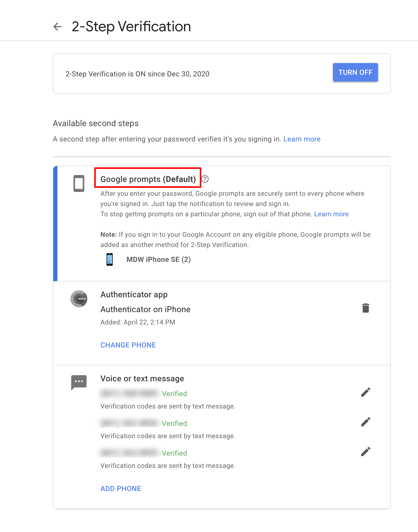Click the Voice or text message heading
Viewport: 418px width, 532px height.
point(142,378)
